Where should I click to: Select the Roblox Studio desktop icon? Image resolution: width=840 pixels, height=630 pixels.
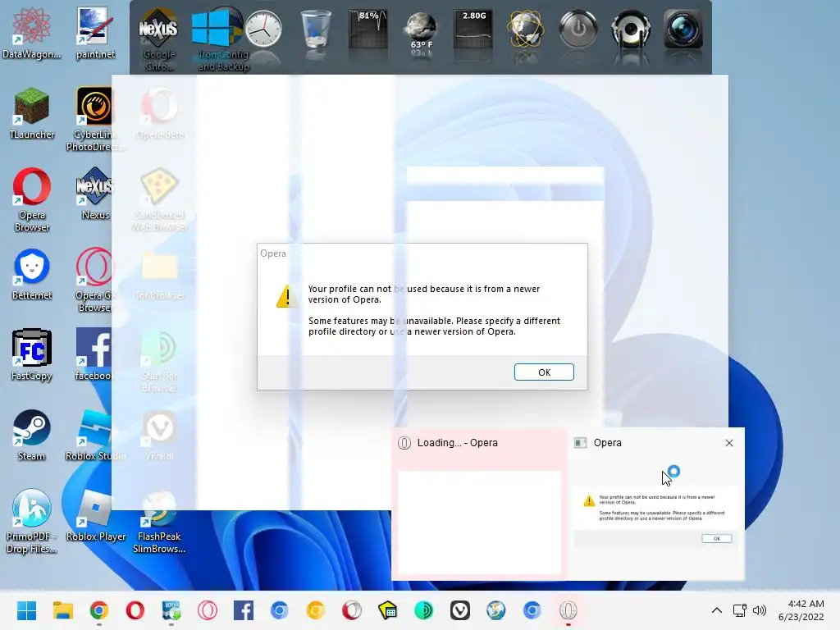pos(95,435)
